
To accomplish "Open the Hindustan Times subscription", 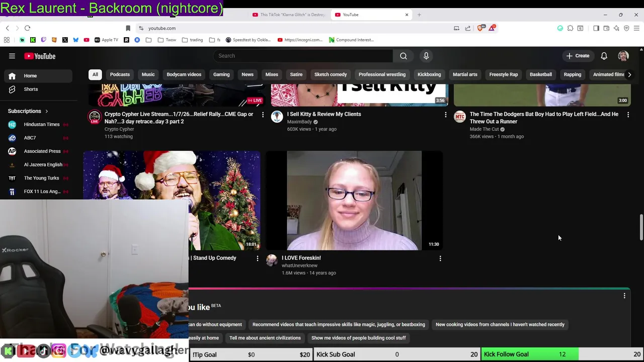I will (38, 124).
